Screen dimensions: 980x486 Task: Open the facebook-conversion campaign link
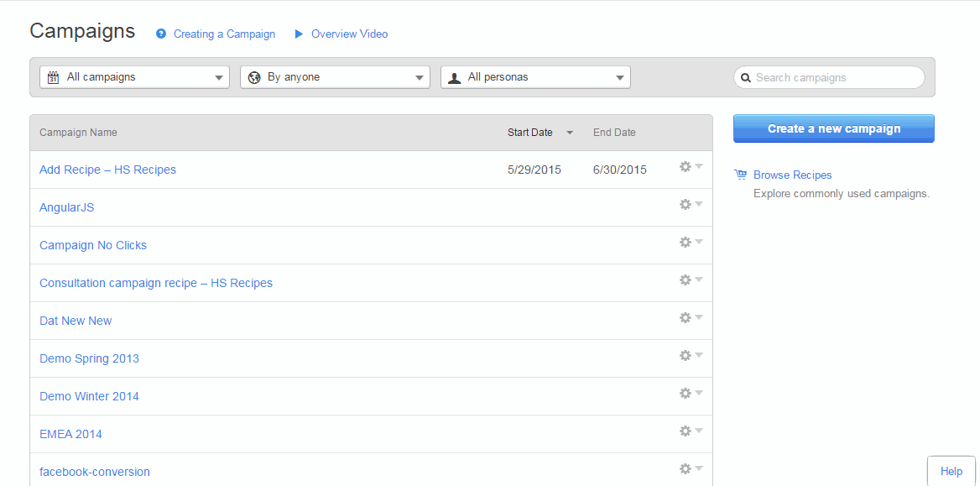click(95, 472)
